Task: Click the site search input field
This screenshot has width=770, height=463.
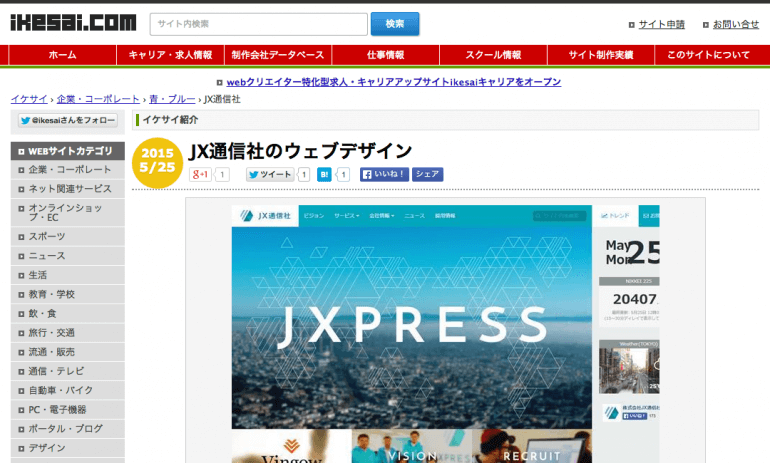Action: click(258, 24)
